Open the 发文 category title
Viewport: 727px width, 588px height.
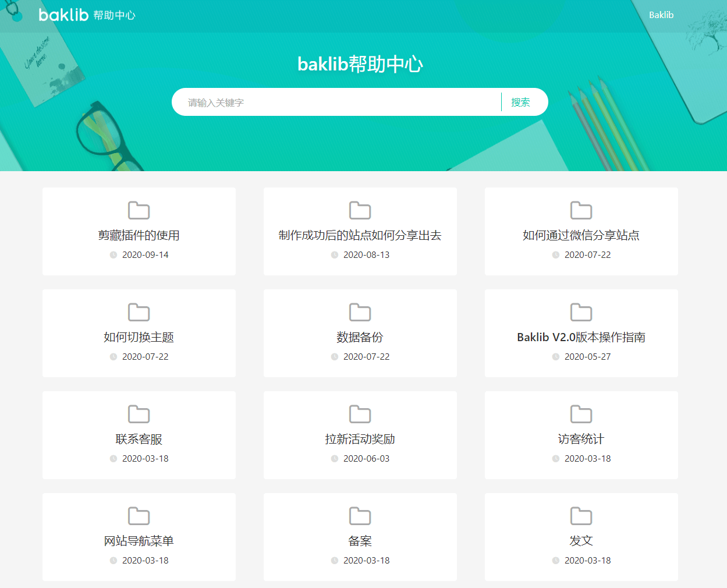point(581,541)
